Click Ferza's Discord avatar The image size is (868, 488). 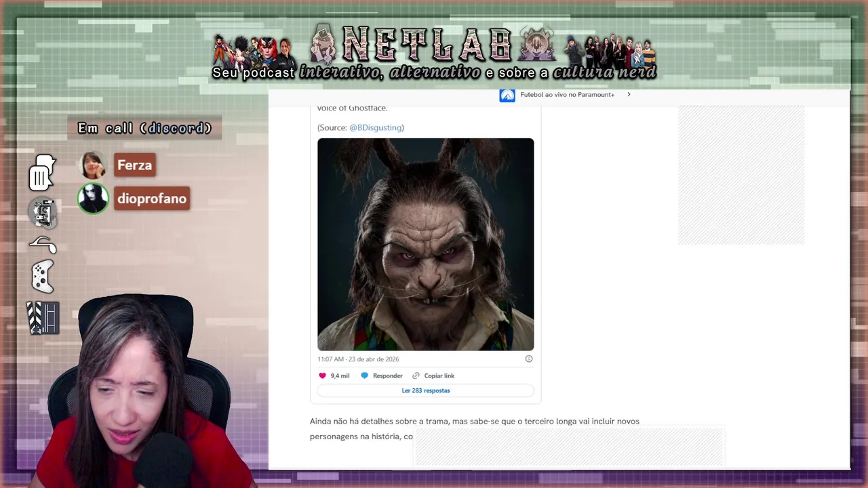pyautogui.click(x=93, y=165)
